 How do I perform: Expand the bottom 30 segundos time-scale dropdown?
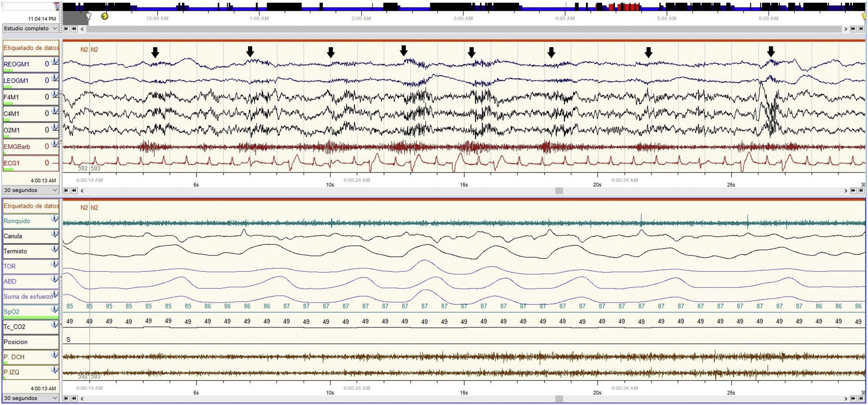click(30, 398)
